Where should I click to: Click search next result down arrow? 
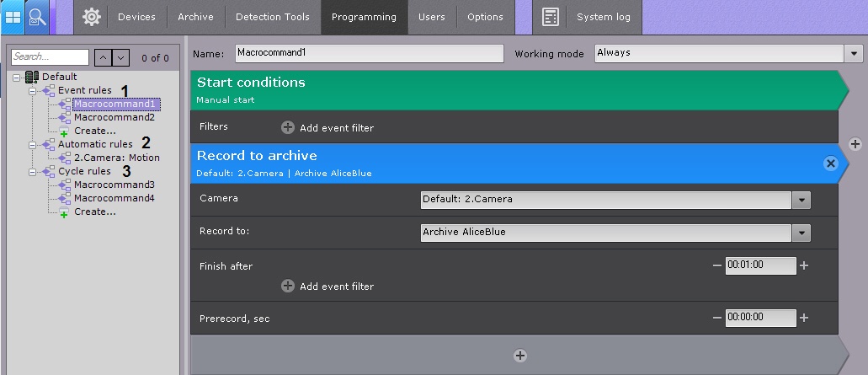(x=121, y=57)
